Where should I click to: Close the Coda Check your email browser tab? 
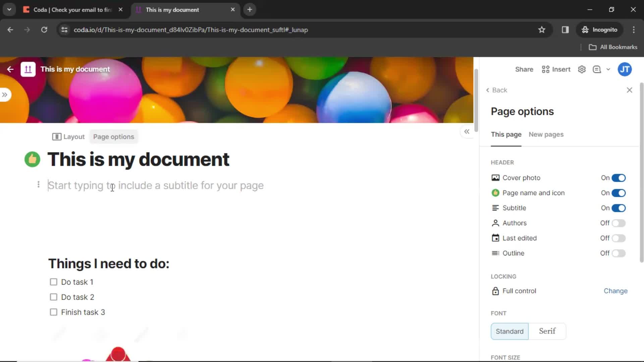click(120, 10)
